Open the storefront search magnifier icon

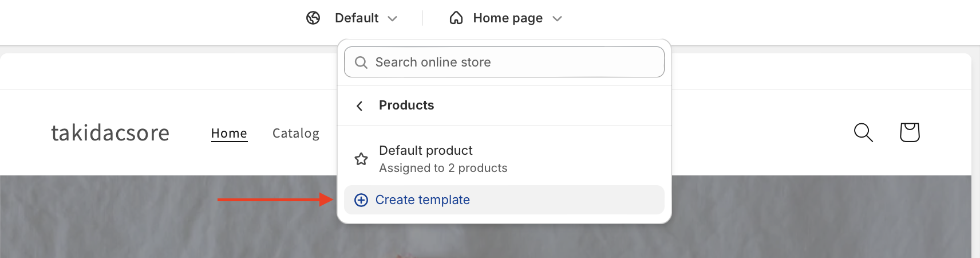(863, 132)
